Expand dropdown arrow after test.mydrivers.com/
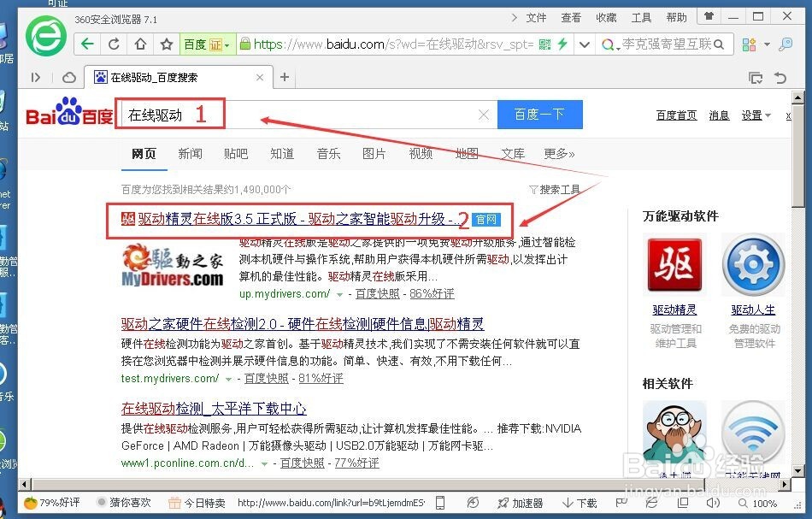 tap(228, 379)
